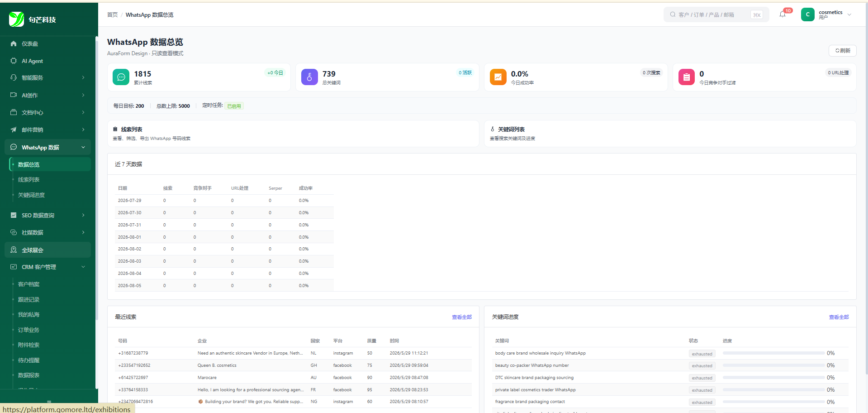Click the body care brand keyword progress bar

click(x=773, y=353)
